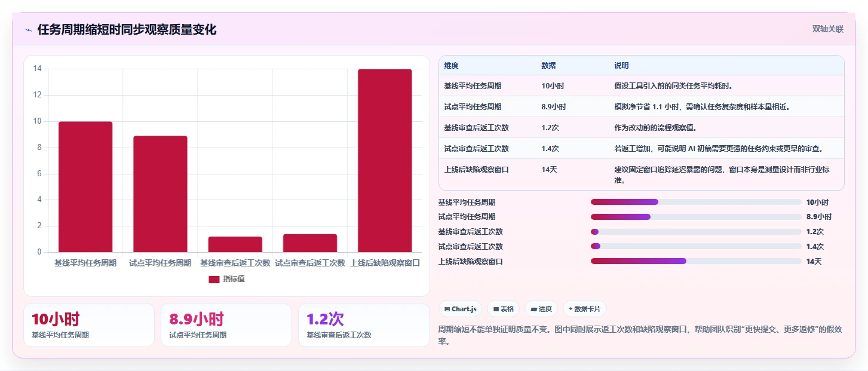Select the 表格 tag chip
Image resolution: width=868 pixels, height=371 pixels.
click(x=504, y=309)
